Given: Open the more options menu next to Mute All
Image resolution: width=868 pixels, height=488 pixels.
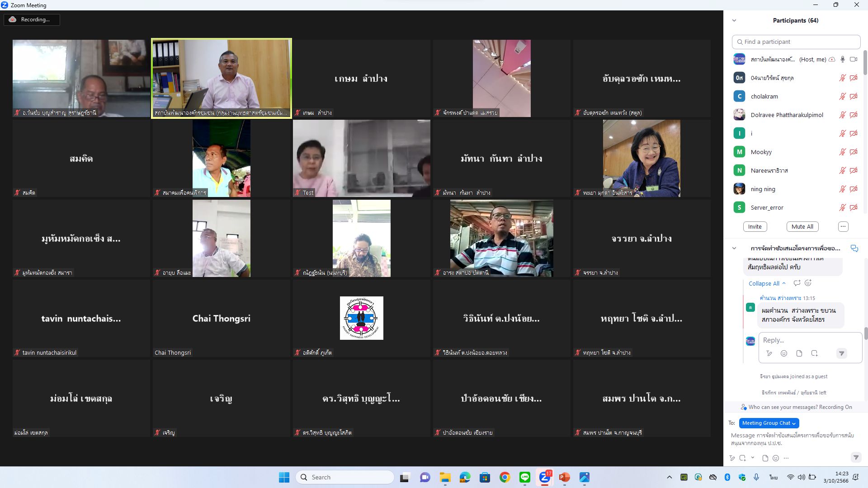Looking at the screenshot, I should coord(843,226).
